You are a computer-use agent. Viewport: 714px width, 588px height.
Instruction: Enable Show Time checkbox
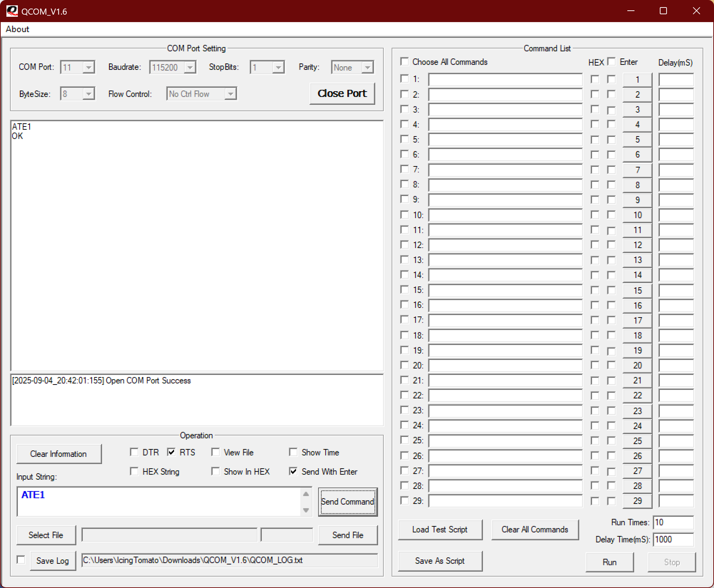(294, 452)
